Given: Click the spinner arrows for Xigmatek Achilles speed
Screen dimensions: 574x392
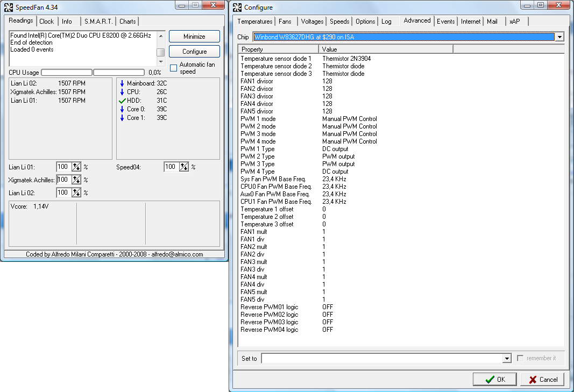Looking at the screenshot, I should (76, 180).
